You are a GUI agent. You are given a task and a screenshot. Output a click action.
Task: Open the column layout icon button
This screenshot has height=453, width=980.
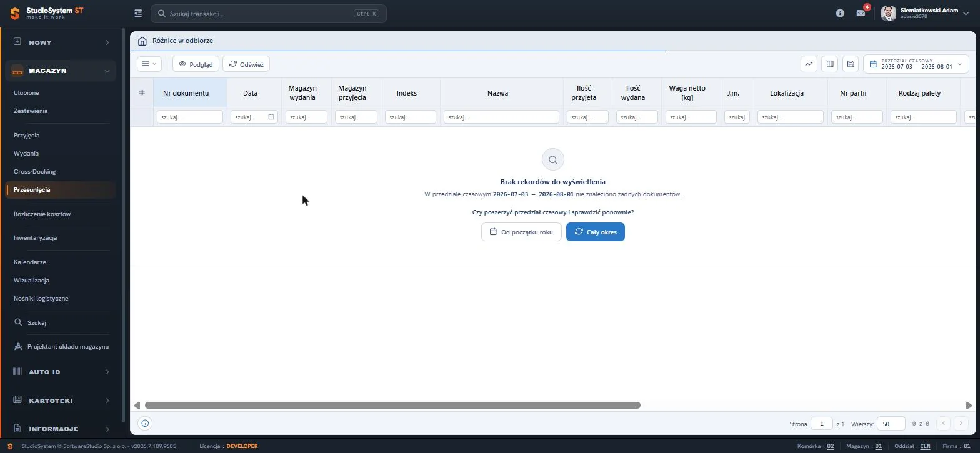829,64
